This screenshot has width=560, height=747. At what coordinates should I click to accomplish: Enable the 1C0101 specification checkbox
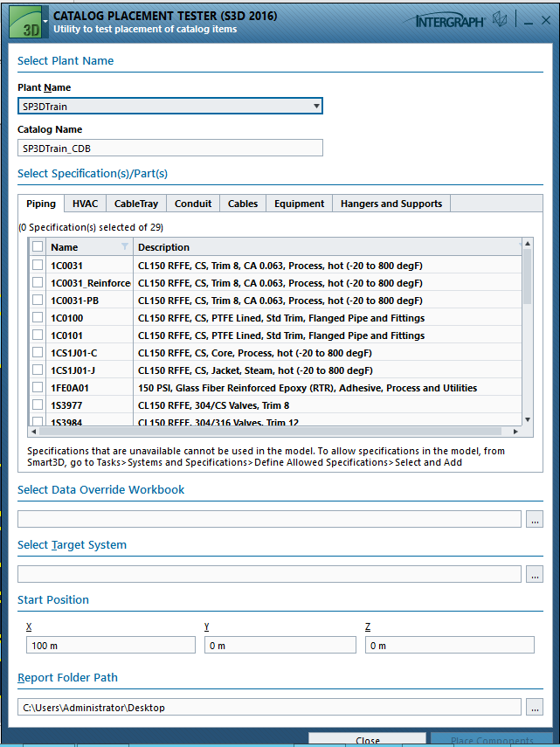[x=38, y=335]
